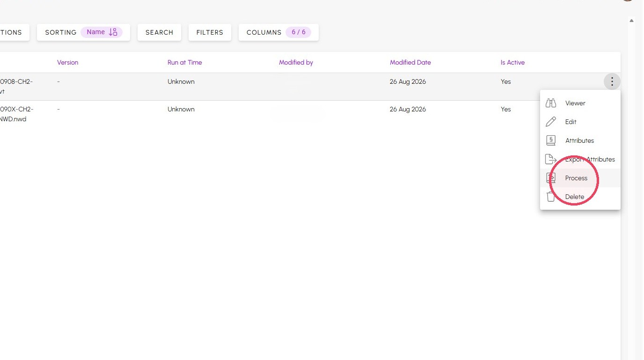Click the SEARCH button
Image resolution: width=644 pixels, height=360 pixels.
[159, 32]
